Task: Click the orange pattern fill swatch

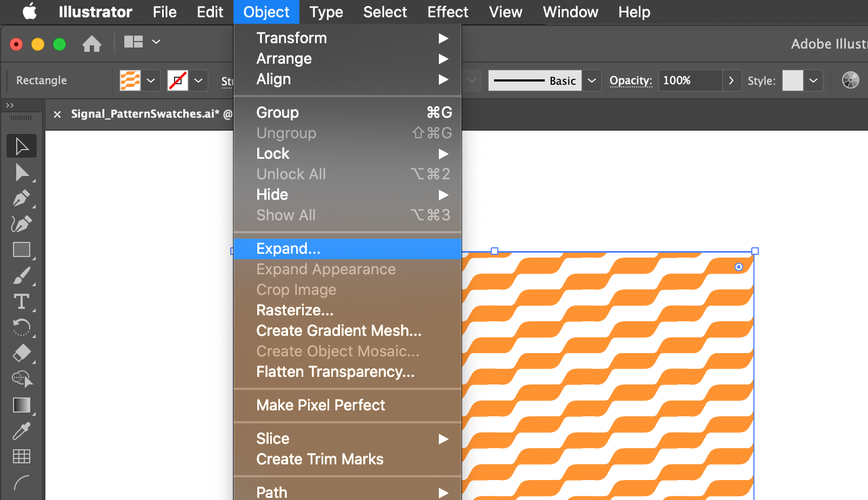Action: [131, 80]
